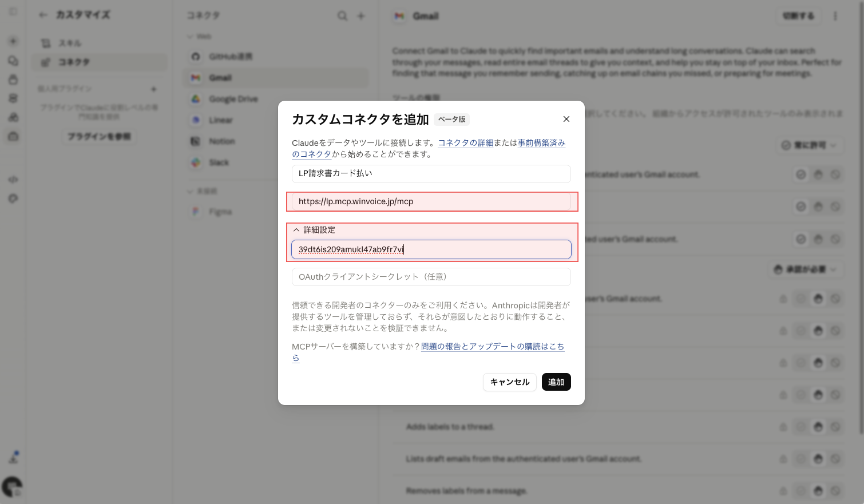Select the Google Drive connector
864x504 pixels.
pyautogui.click(x=276, y=99)
